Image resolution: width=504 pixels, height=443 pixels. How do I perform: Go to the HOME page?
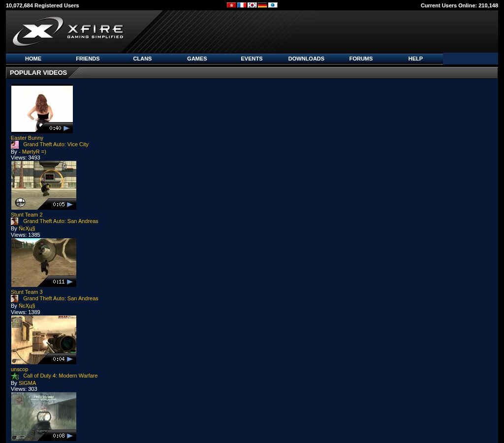tap(33, 59)
